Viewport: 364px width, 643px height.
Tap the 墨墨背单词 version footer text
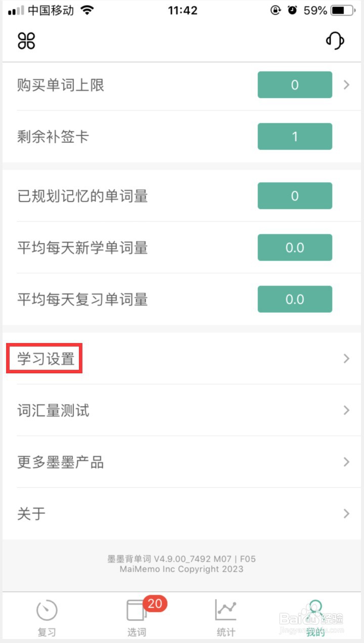pos(181,559)
